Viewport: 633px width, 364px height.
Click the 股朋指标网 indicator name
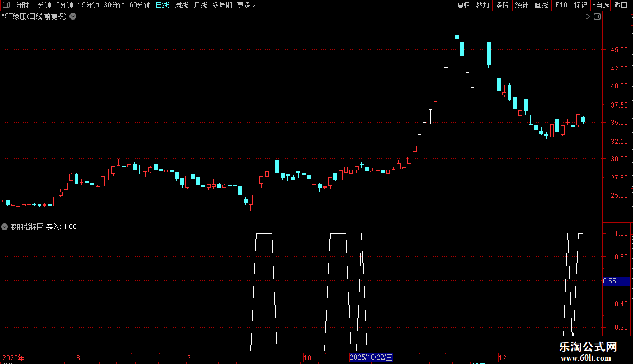point(27,227)
